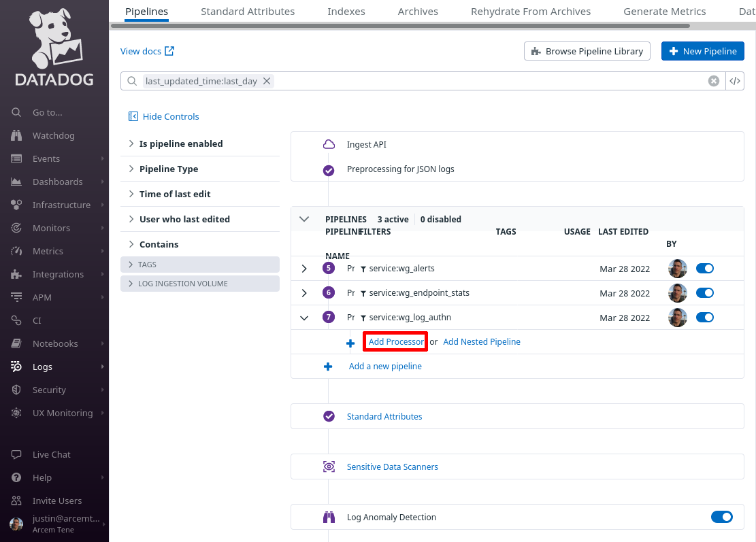Collapse the PIPELINES list section

click(304, 219)
